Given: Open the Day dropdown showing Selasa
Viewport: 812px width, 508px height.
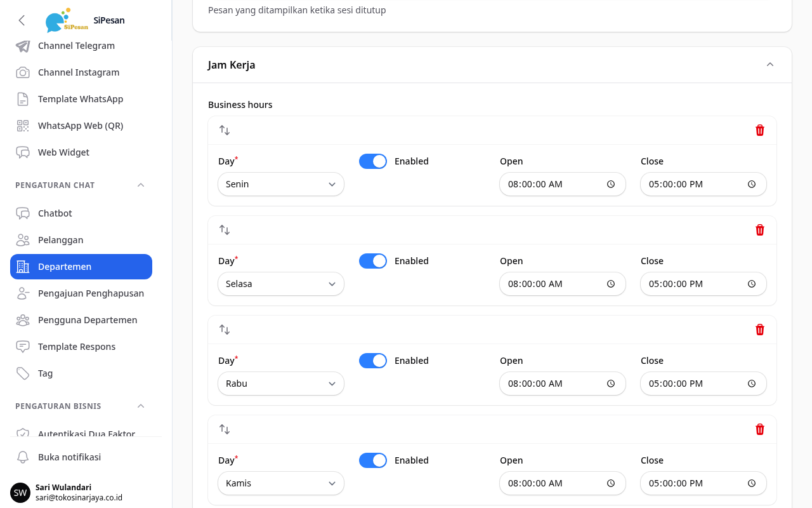Looking at the screenshot, I should [x=281, y=284].
